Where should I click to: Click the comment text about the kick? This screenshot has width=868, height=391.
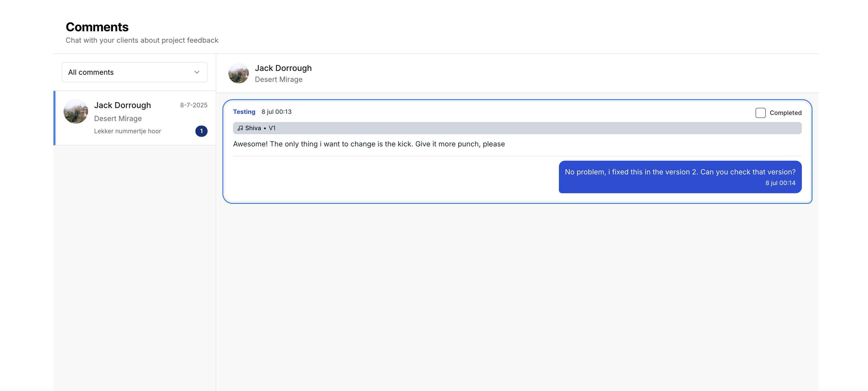(x=369, y=144)
